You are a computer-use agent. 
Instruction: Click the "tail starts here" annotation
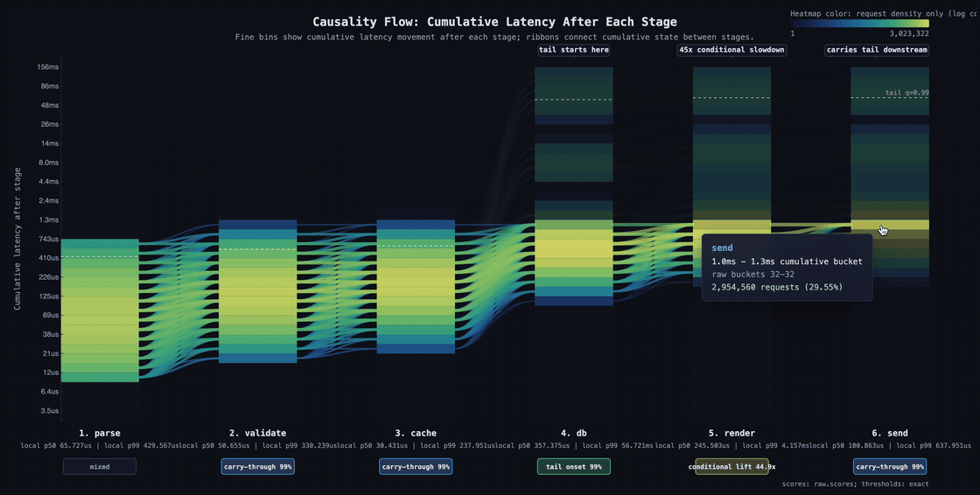coord(574,50)
